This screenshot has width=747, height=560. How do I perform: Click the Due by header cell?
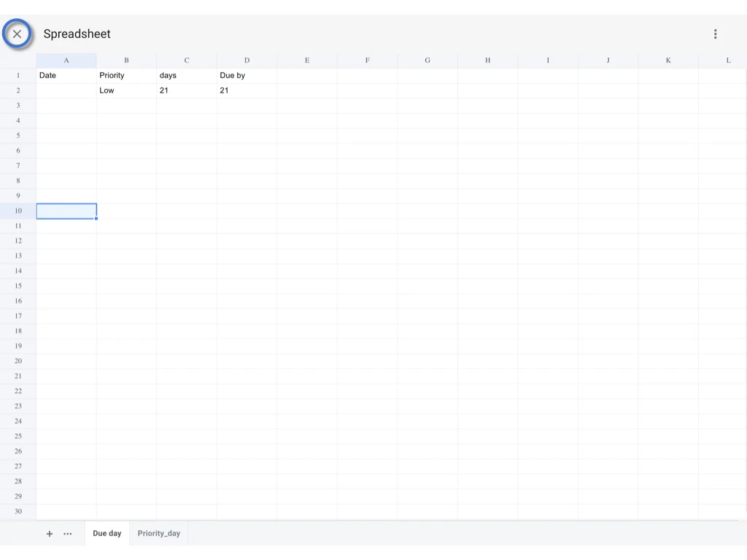[247, 75]
